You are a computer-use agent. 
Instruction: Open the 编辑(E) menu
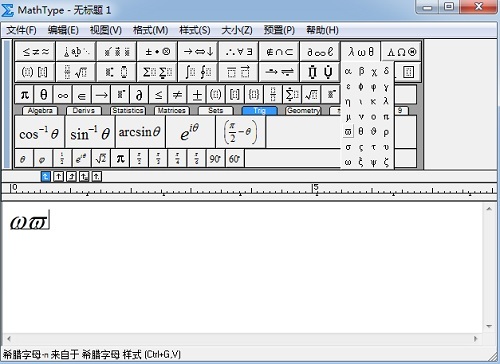tap(63, 30)
